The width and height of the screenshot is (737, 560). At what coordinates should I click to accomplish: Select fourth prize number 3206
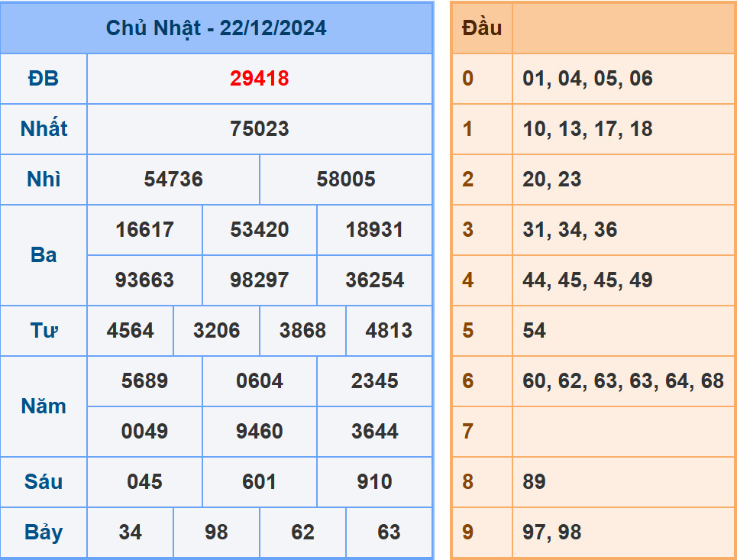coord(216,331)
